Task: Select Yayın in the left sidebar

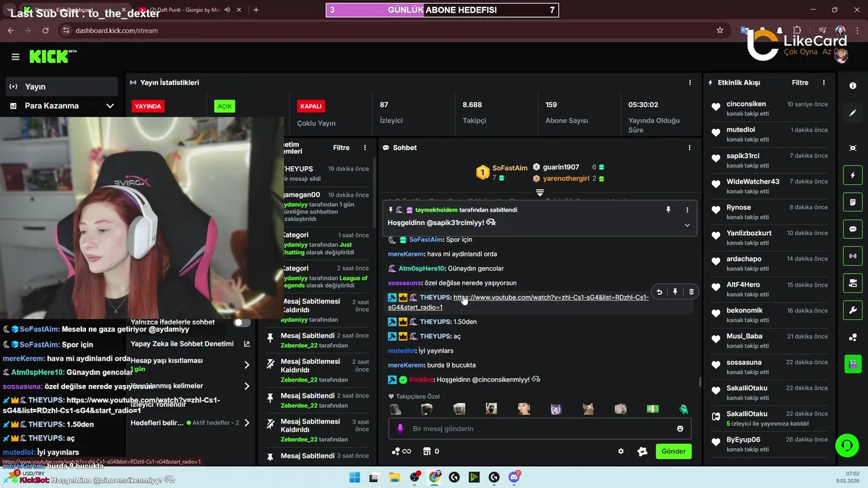Action: 62,87
